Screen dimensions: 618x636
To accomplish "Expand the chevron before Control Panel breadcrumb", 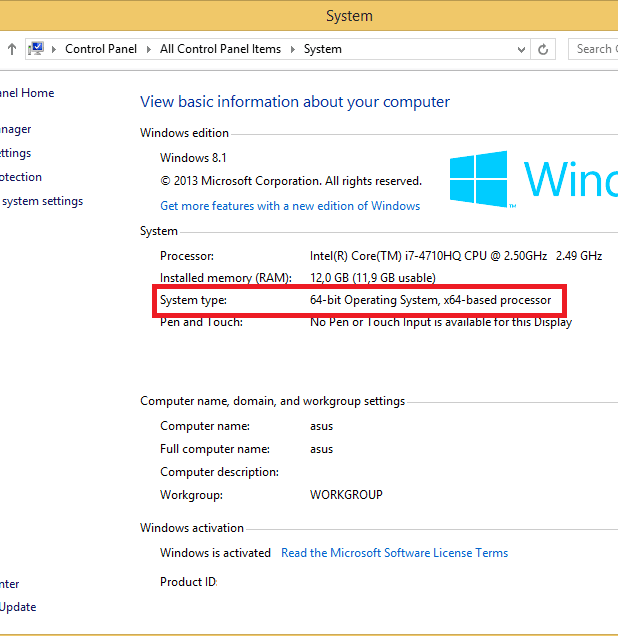I will click(x=55, y=49).
